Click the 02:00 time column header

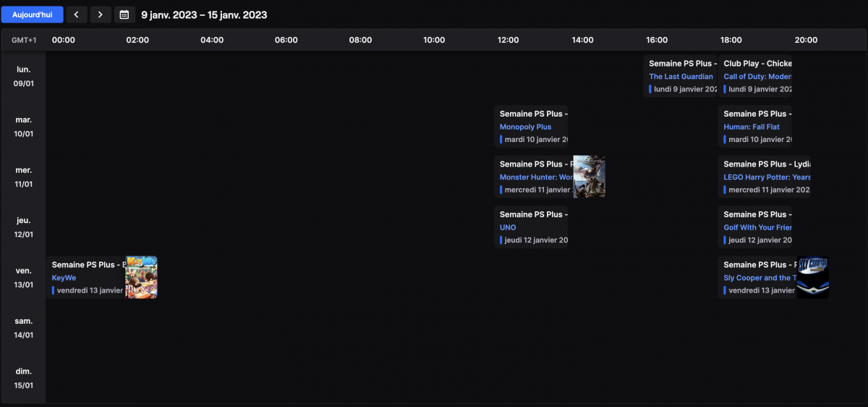point(137,40)
